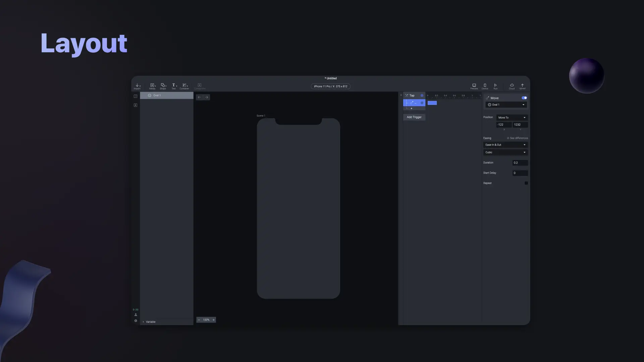
Task: Open settings gear in left sidebar
Action: 136,321
